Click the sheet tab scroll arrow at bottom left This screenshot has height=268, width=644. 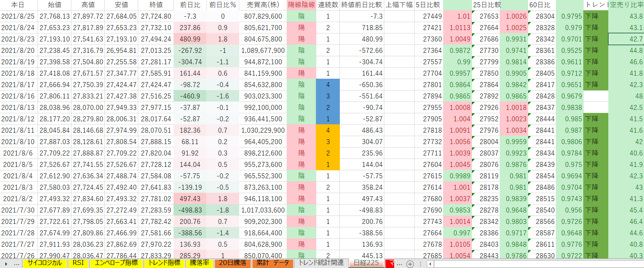[6, 264]
